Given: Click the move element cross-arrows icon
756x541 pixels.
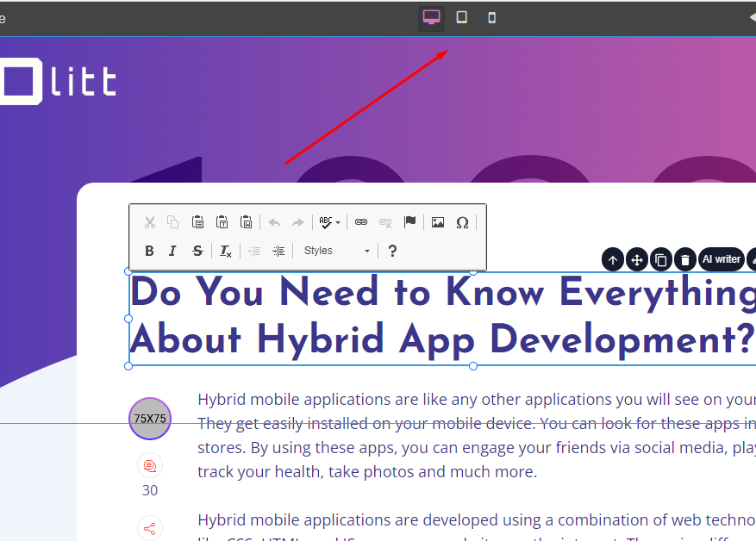Looking at the screenshot, I should click(x=637, y=260).
